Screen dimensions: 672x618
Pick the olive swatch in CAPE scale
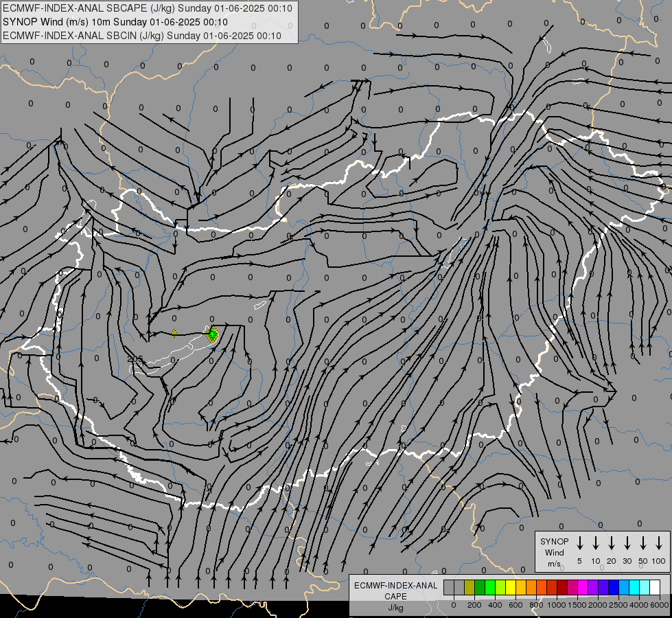[x=470, y=587]
